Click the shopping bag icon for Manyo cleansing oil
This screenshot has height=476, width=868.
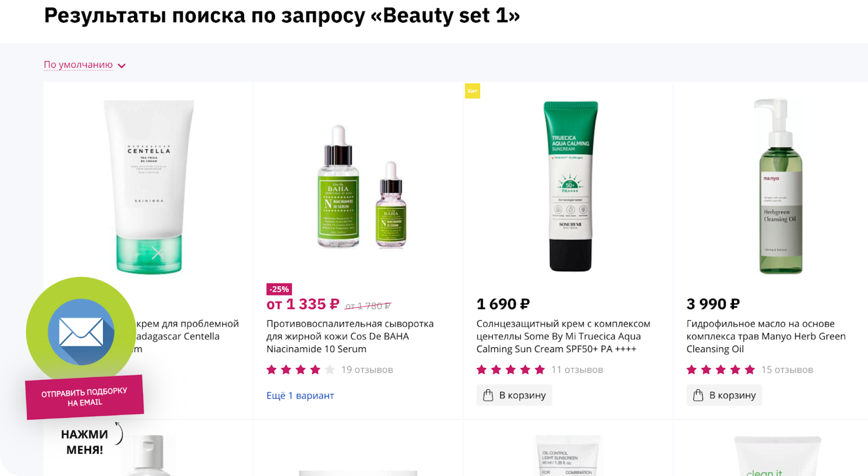coord(698,395)
